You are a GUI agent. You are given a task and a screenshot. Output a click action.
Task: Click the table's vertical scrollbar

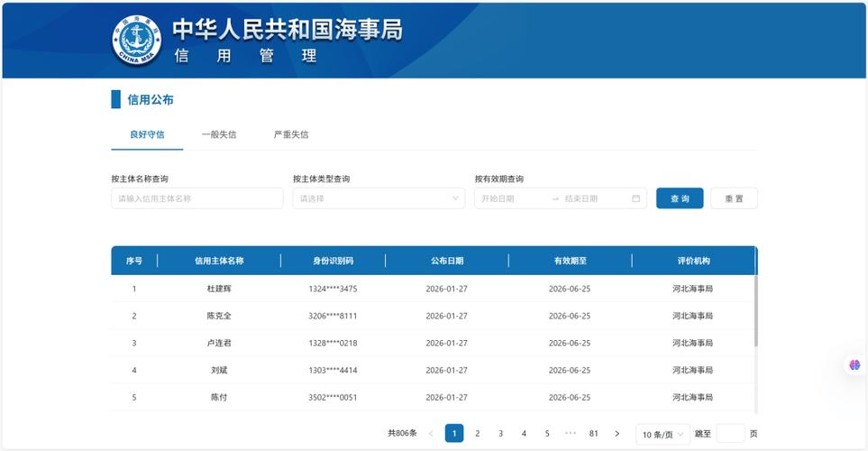pyautogui.click(x=755, y=310)
